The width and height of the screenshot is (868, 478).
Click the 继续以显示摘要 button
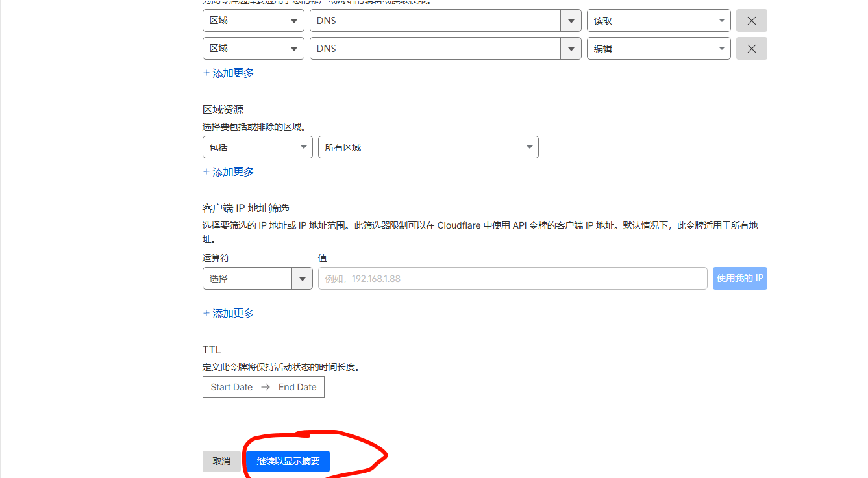[287, 461]
